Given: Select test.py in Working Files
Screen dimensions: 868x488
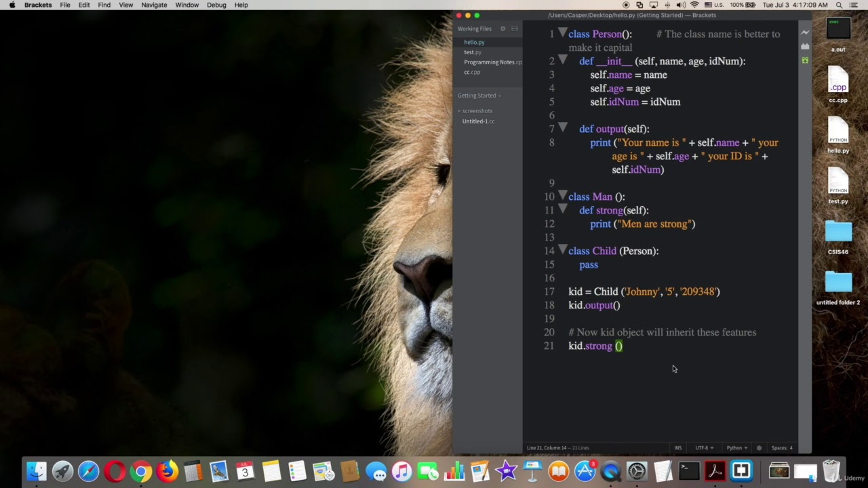Looking at the screenshot, I should coord(473,52).
